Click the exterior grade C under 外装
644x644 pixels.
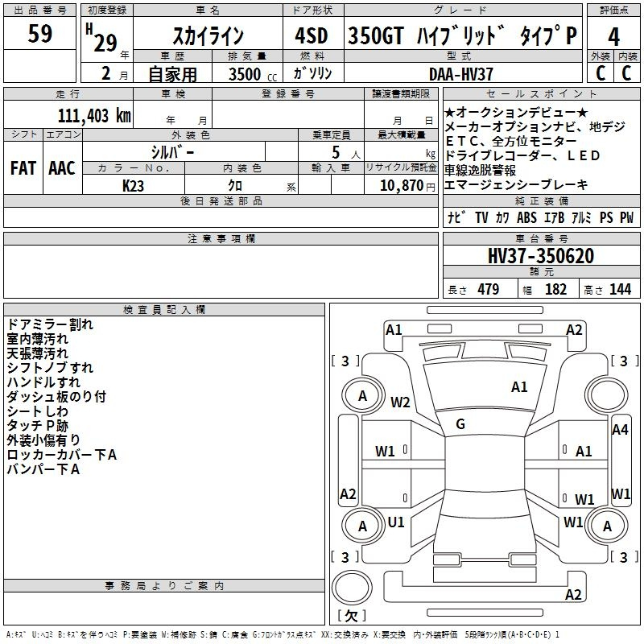(x=600, y=72)
